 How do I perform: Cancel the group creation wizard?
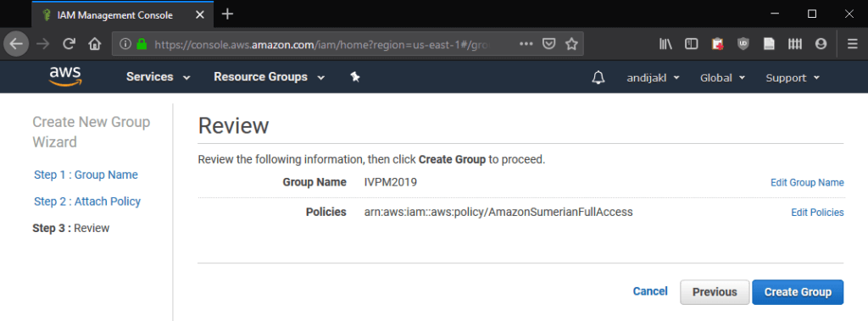pyautogui.click(x=650, y=291)
